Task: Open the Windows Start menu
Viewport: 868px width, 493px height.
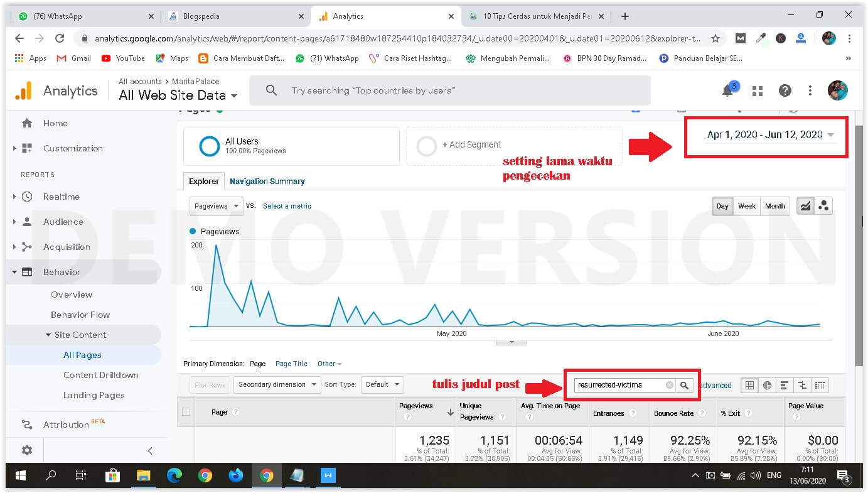Action: pyautogui.click(x=19, y=475)
